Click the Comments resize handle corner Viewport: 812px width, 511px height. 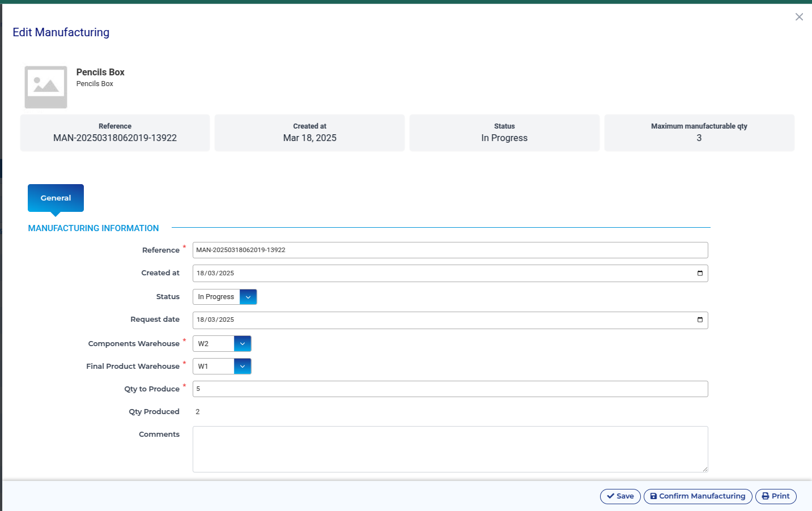tap(705, 469)
